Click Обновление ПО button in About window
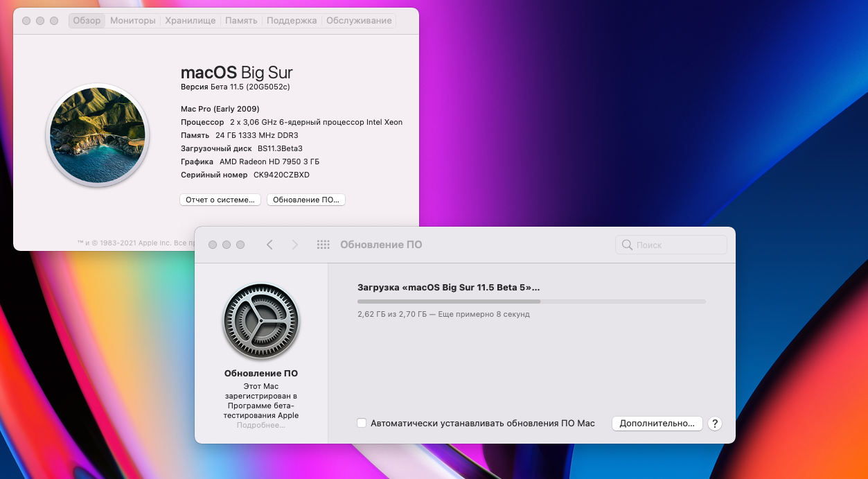Screen dimensions: 868x479 coord(306,200)
